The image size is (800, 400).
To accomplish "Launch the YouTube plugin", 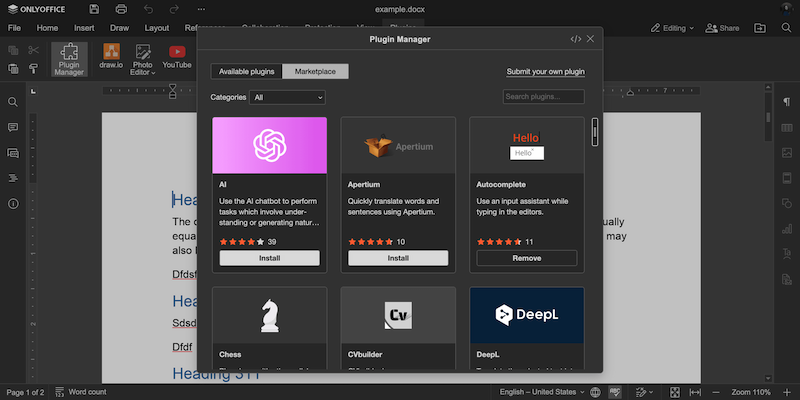I will click(177, 56).
